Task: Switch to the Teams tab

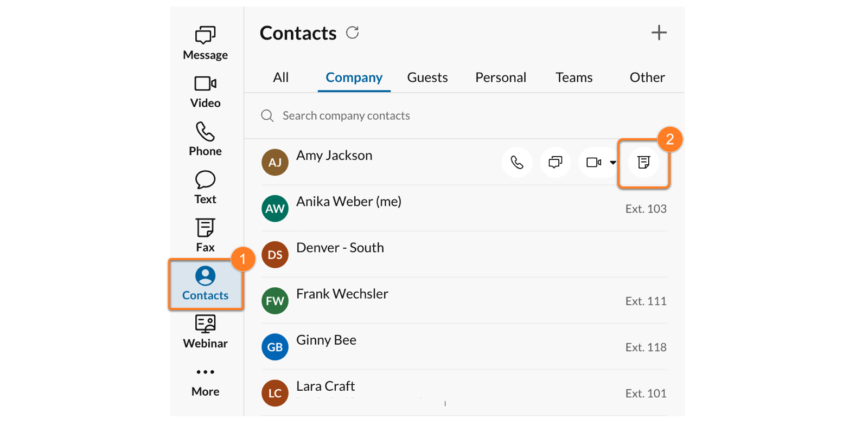Action: pyautogui.click(x=574, y=78)
